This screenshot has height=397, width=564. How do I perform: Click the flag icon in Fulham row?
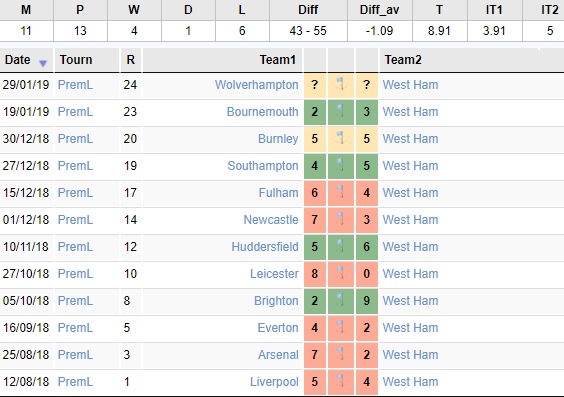point(341,192)
